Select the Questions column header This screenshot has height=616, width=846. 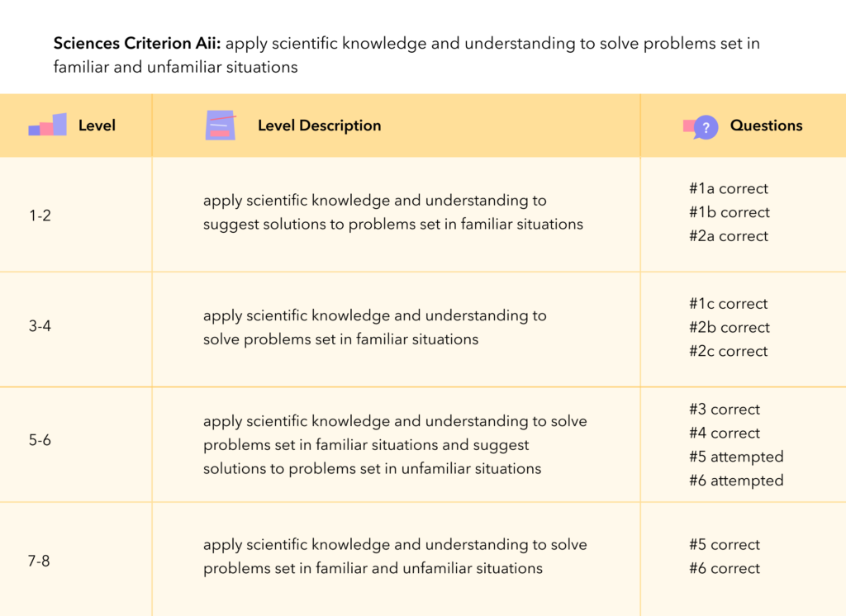[766, 126]
